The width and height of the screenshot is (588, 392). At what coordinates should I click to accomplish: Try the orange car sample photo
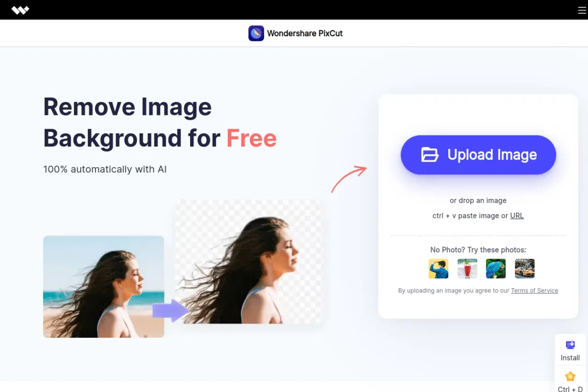pos(525,268)
